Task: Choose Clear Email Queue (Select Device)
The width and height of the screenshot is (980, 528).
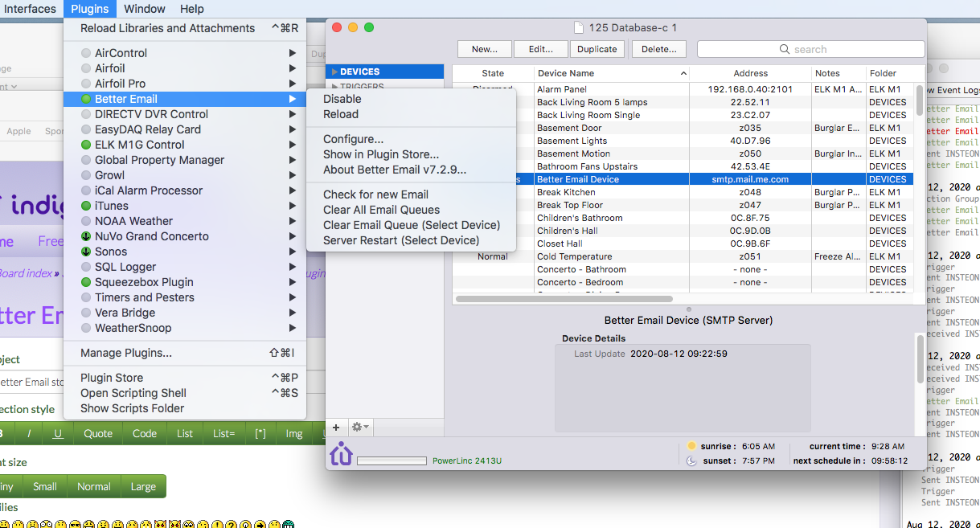Action: click(411, 225)
